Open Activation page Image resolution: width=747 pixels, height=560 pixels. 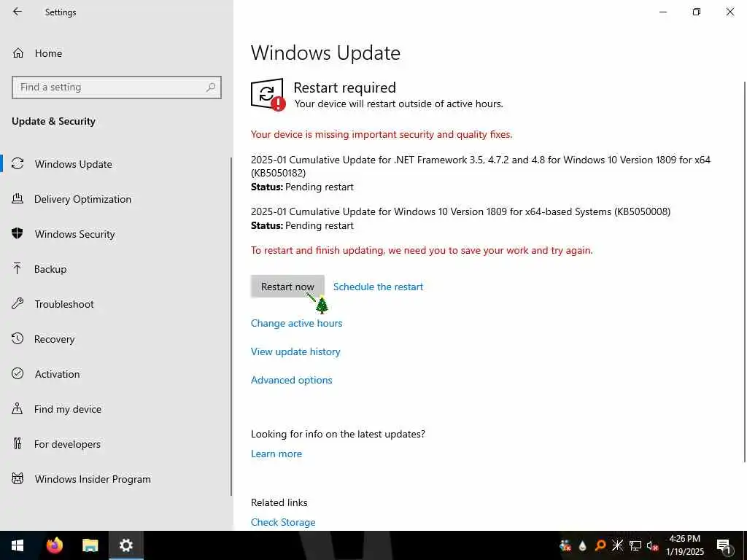tap(116, 374)
